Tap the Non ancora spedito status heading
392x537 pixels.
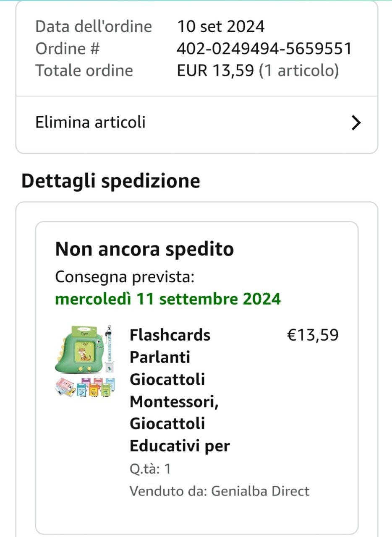coord(144,250)
